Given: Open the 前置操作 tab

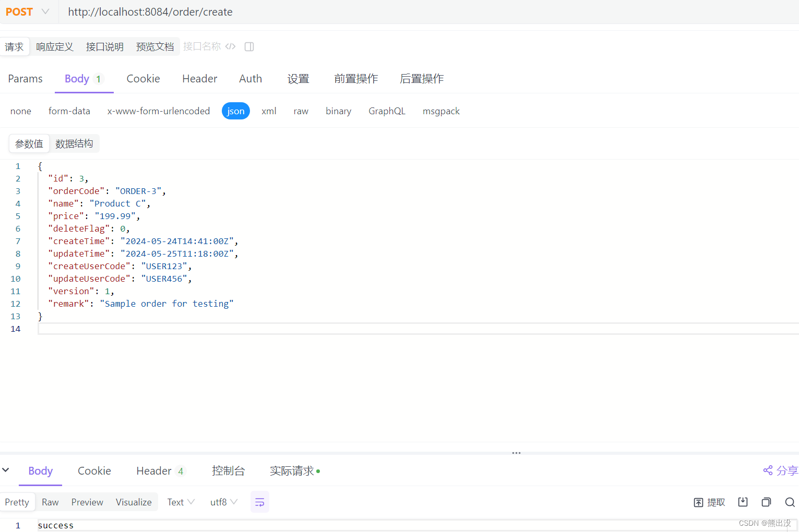Looking at the screenshot, I should pyautogui.click(x=356, y=79).
